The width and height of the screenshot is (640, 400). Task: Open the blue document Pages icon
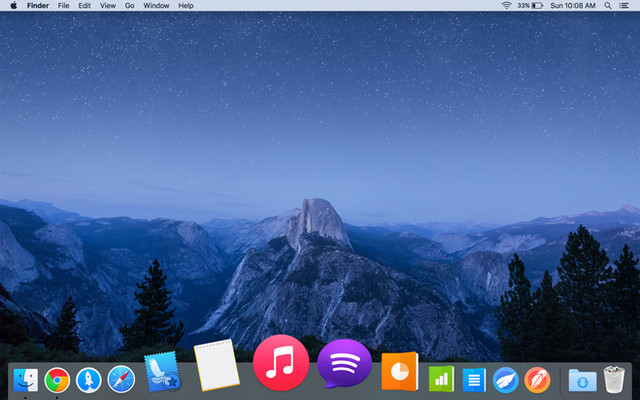pos(473,380)
